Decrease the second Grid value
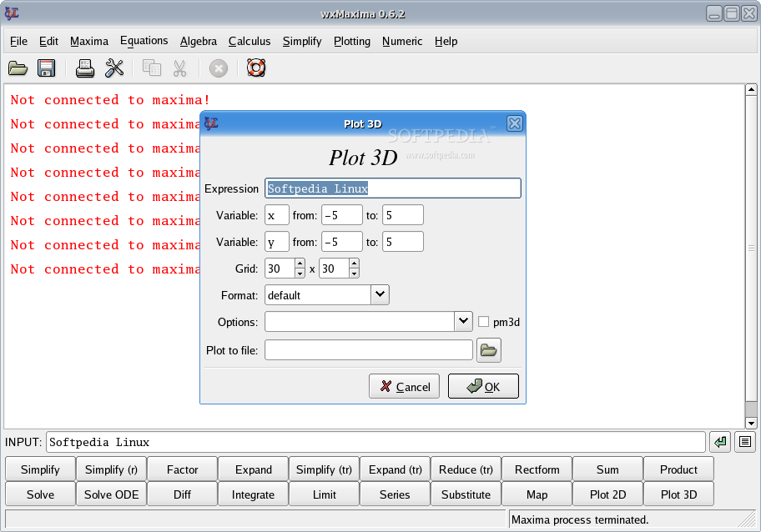This screenshot has height=532, width=761. (355, 273)
